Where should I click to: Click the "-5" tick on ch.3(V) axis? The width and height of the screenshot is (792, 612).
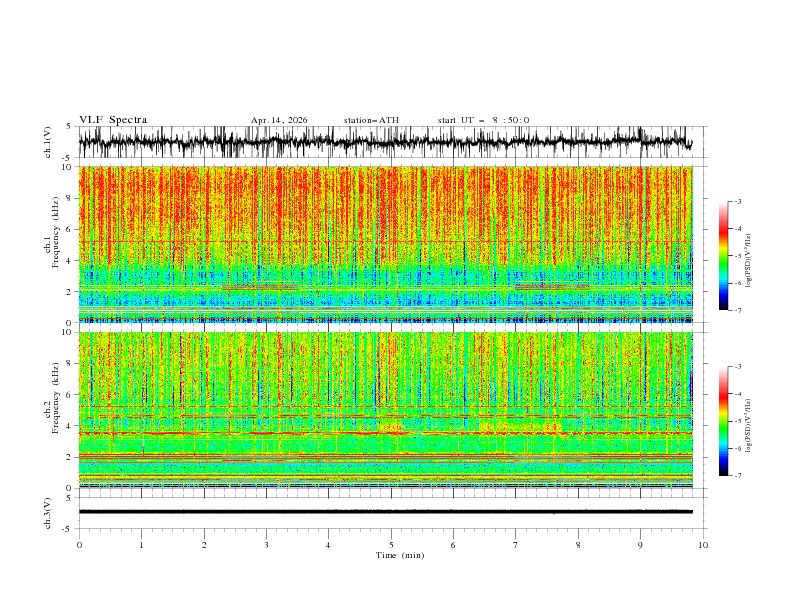click(x=68, y=529)
